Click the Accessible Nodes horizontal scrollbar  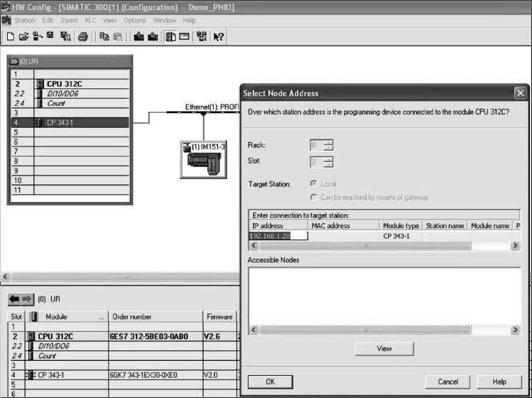pos(365,330)
